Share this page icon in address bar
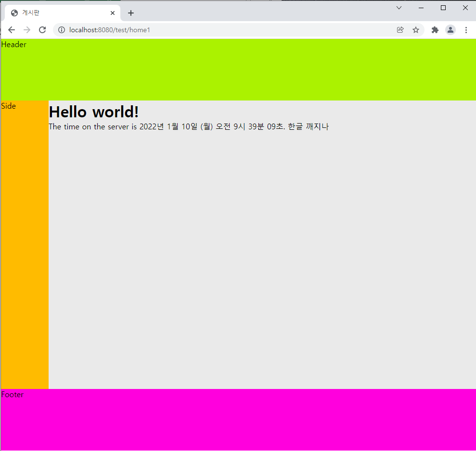The height and width of the screenshot is (451, 476). coord(400,30)
